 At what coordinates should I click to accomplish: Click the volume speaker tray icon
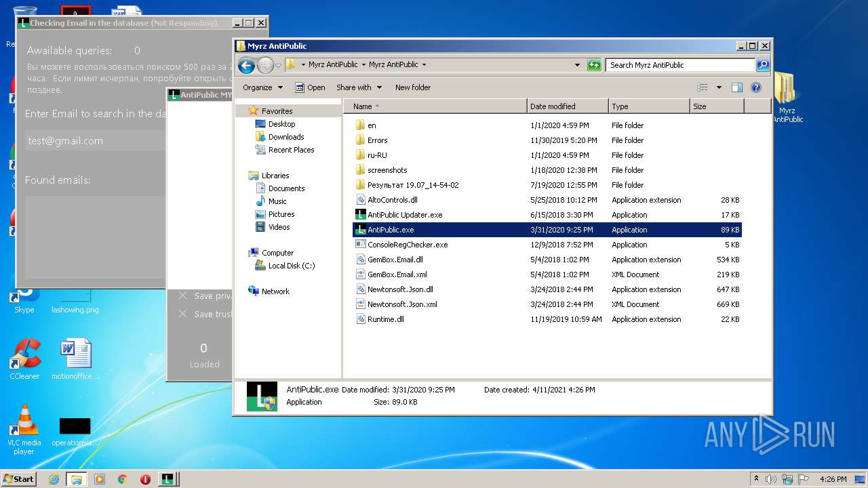pyautogui.click(x=771, y=479)
